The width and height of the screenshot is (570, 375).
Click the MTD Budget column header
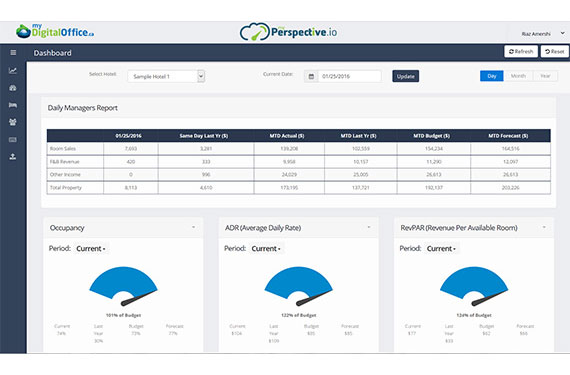point(432,136)
